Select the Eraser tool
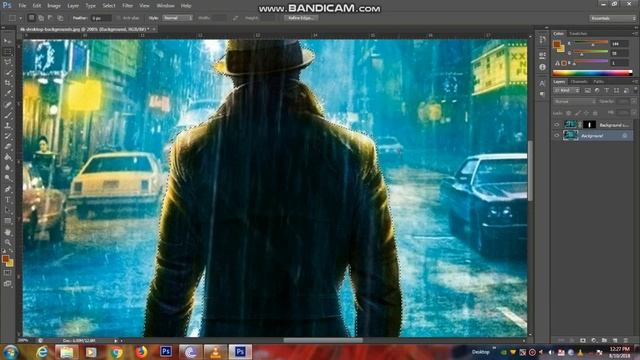The height and width of the screenshot is (360, 640). coord(7,147)
